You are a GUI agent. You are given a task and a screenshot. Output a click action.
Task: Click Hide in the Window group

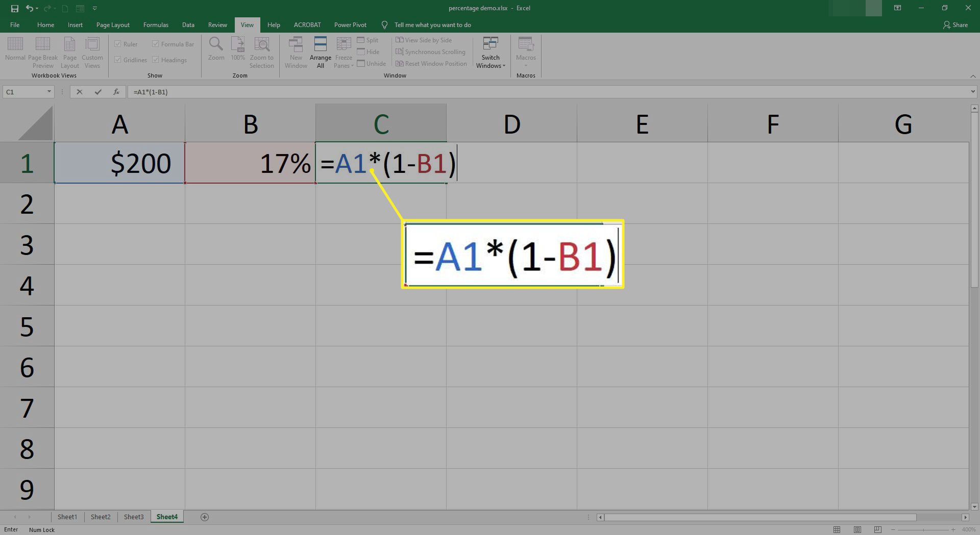point(369,52)
